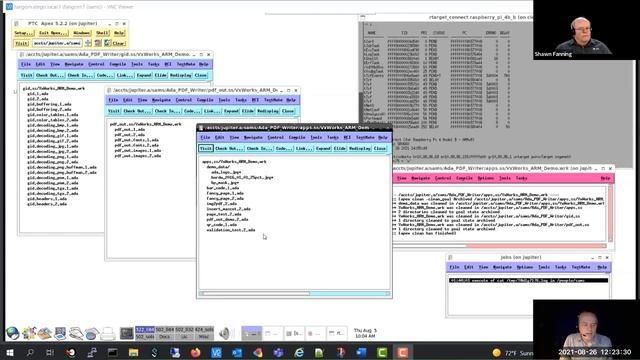Open the TestMate menu in the jobs window
The width and height of the screenshot is (640, 360).
[580, 267]
